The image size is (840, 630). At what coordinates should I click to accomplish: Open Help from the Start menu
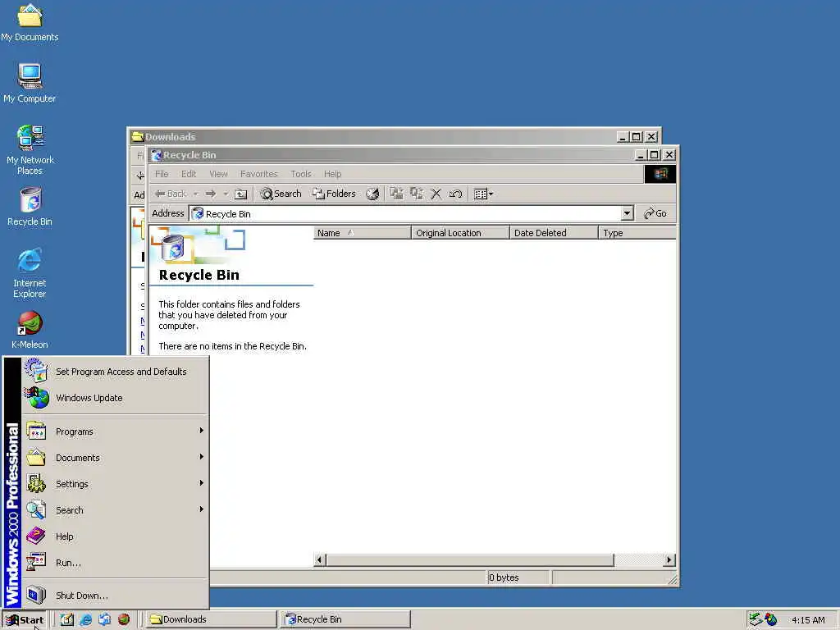pyautogui.click(x=115, y=536)
